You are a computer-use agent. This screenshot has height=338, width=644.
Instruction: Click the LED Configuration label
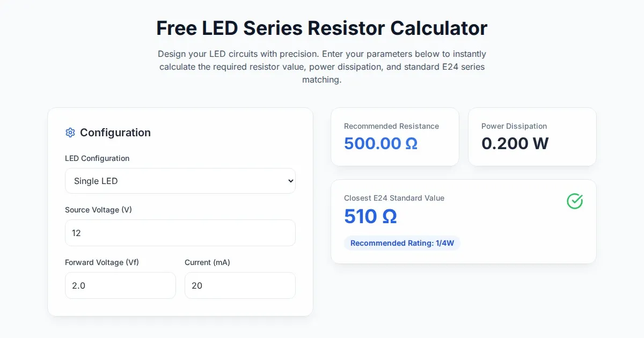click(97, 158)
